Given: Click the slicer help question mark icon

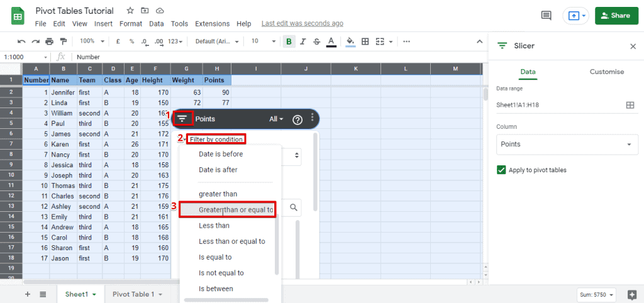Looking at the screenshot, I should point(297,119).
